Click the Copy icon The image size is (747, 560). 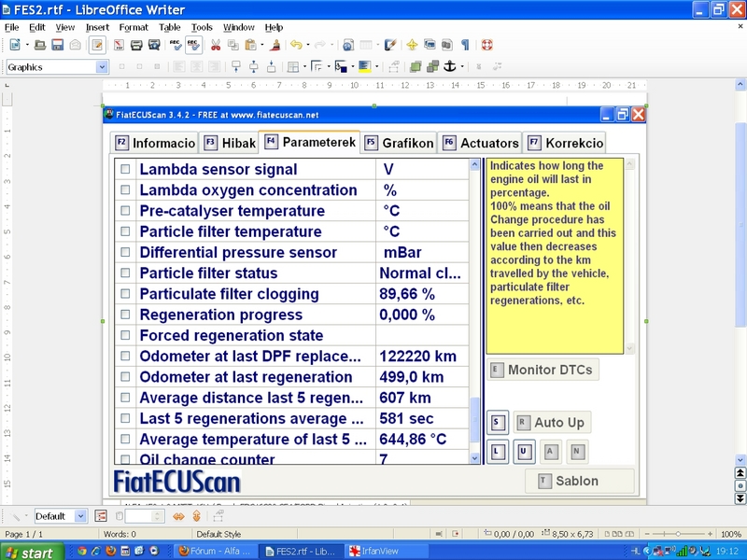tap(233, 45)
